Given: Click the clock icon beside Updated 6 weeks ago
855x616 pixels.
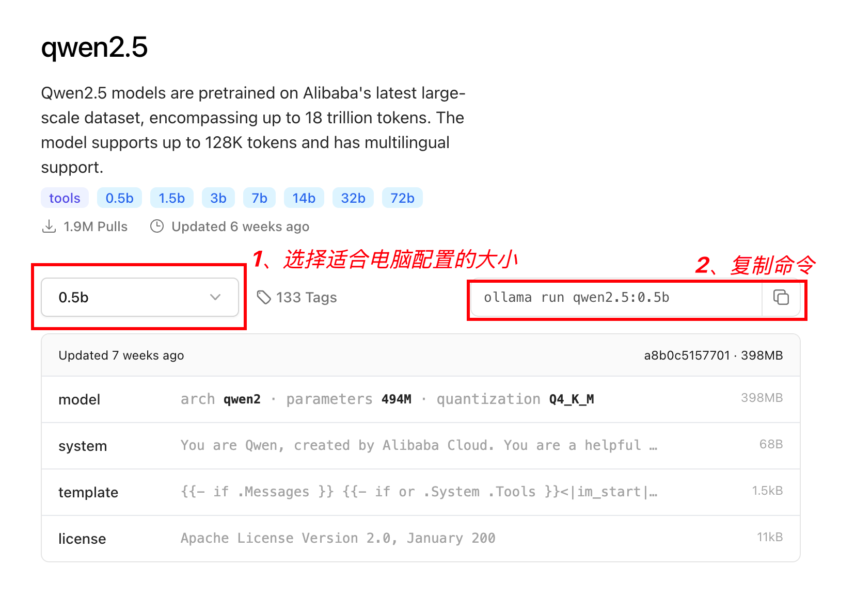Looking at the screenshot, I should click(x=157, y=226).
